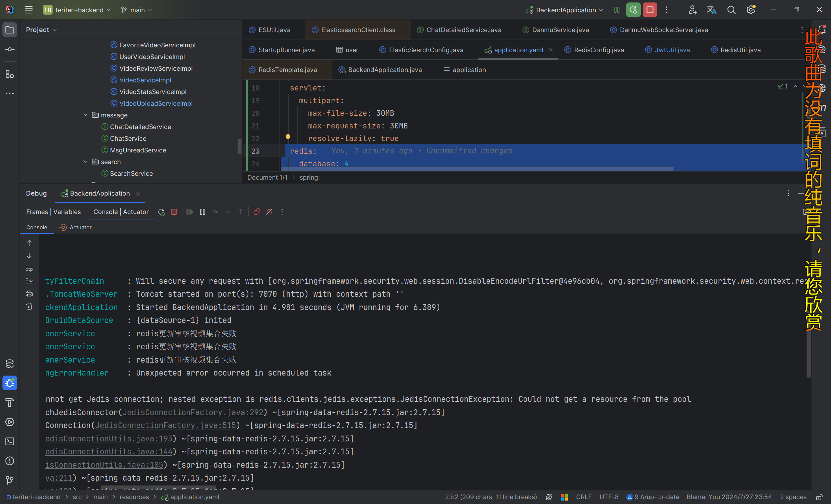The height and width of the screenshot is (504, 831).
Task: Change CRLF line separator in status bar
Action: 584,497
